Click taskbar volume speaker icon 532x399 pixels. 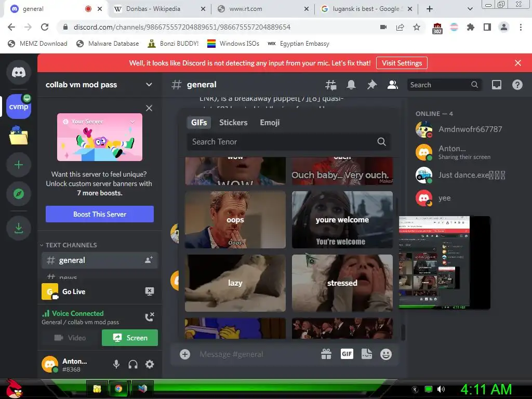[441, 389]
